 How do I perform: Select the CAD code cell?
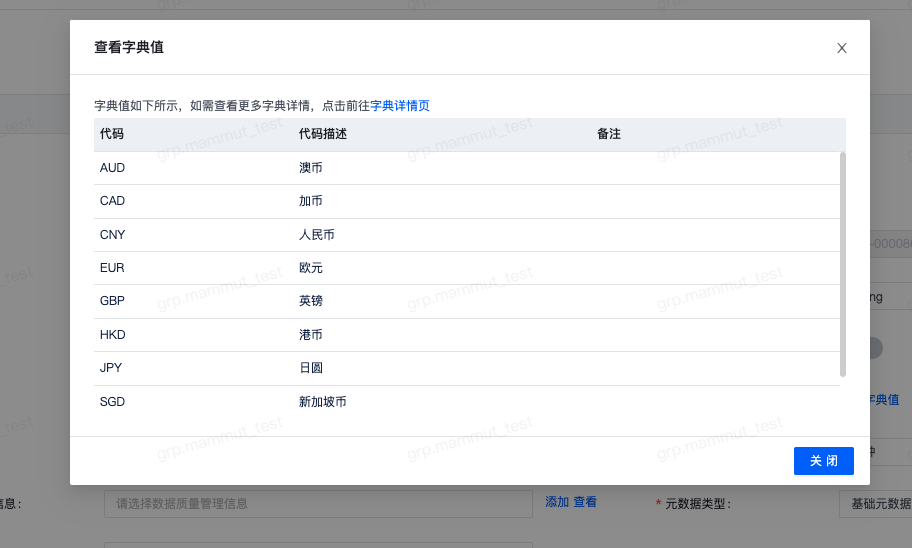[x=112, y=201]
